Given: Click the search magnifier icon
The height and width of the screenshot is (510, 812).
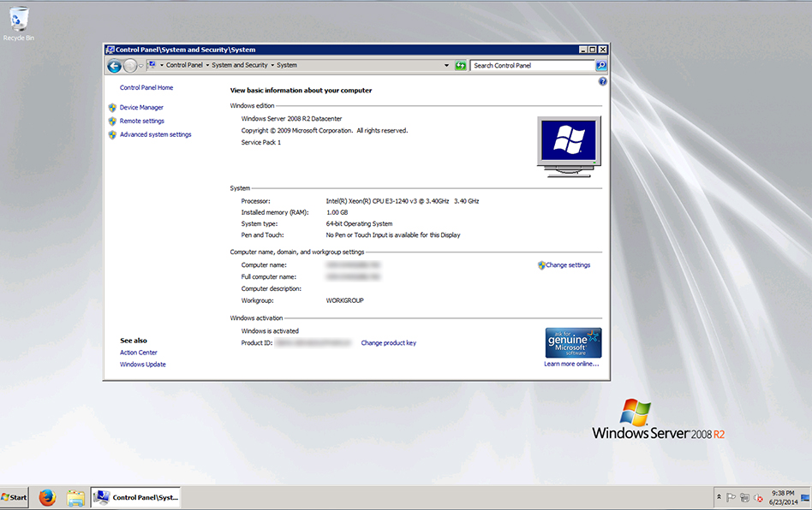Looking at the screenshot, I should coord(601,66).
